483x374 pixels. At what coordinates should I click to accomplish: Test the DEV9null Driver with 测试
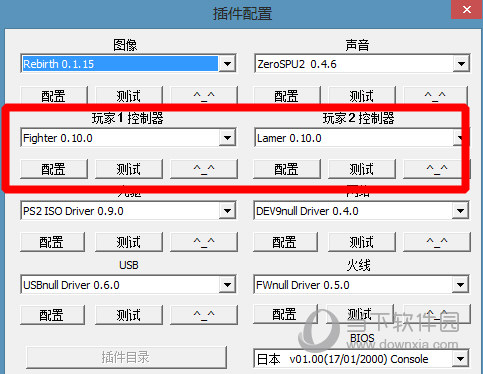[x=362, y=242]
